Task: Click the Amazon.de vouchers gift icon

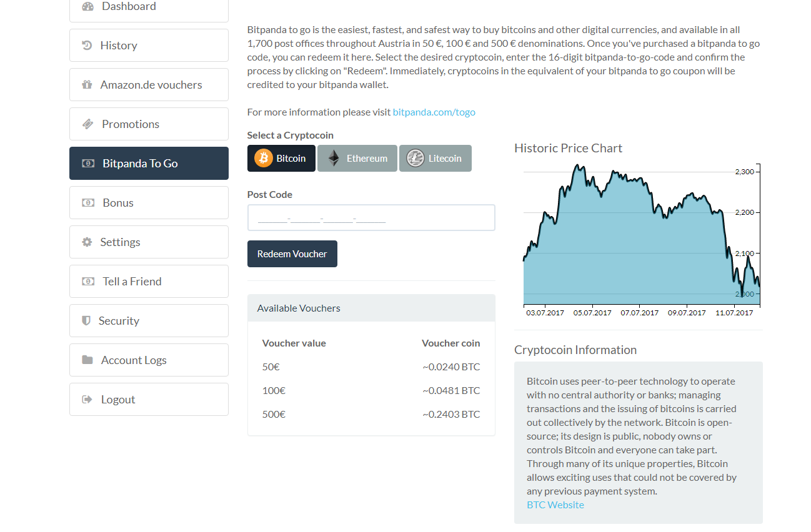Action: pyautogui.click(x=87, y=85)
